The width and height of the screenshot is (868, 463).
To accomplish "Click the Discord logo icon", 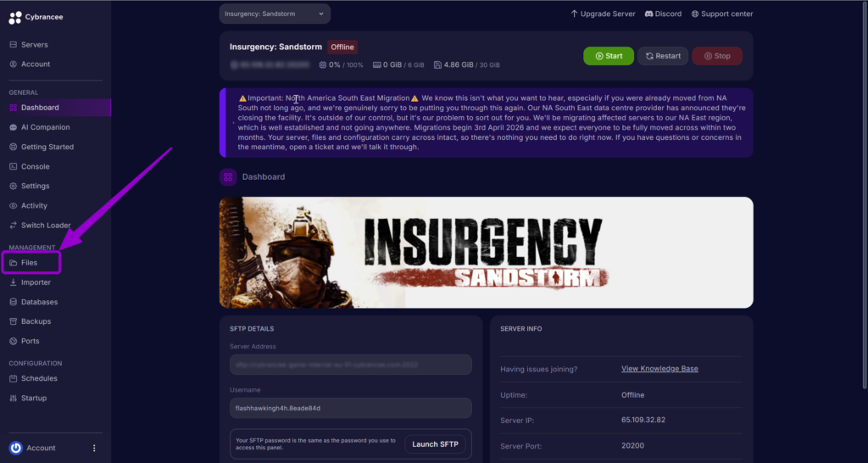I will click(648, 14).
